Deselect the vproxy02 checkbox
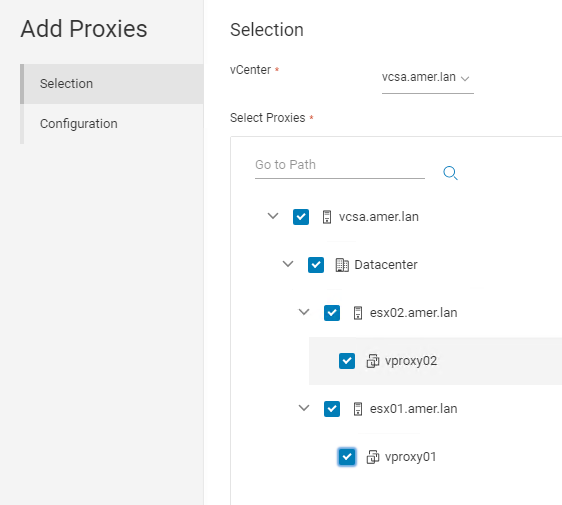 (x=347, y=361)
